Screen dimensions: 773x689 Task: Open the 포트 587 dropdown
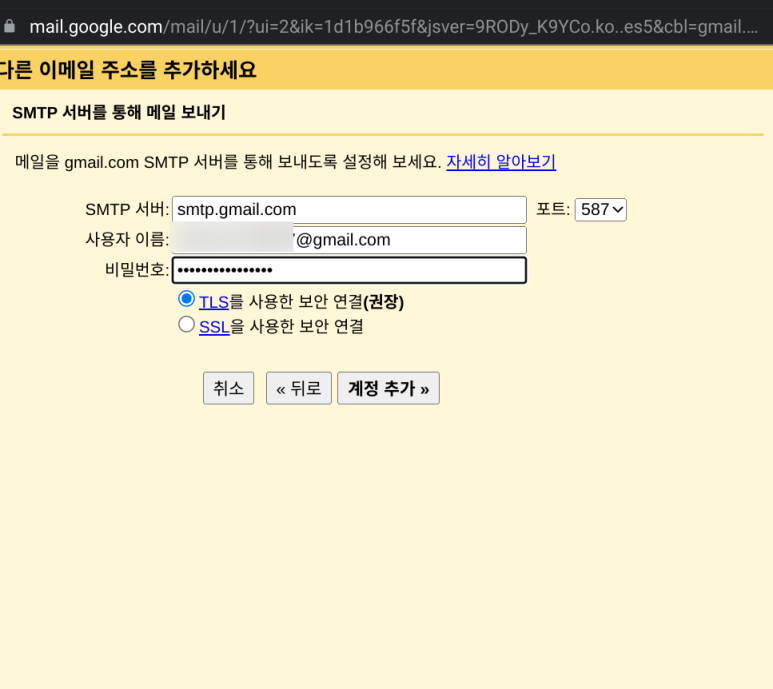[600, 210]
